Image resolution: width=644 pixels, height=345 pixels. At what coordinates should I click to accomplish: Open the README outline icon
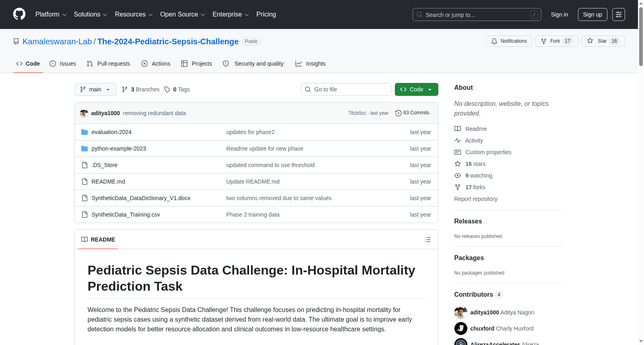pyautogui.click(x=428, y=240)
